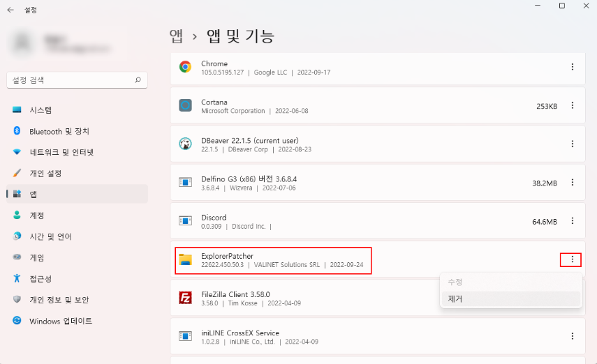Screen dimensions: 597x364
Task: Click DBeaver 22.1.5 (current user) text
Action: tap(250, 140)
